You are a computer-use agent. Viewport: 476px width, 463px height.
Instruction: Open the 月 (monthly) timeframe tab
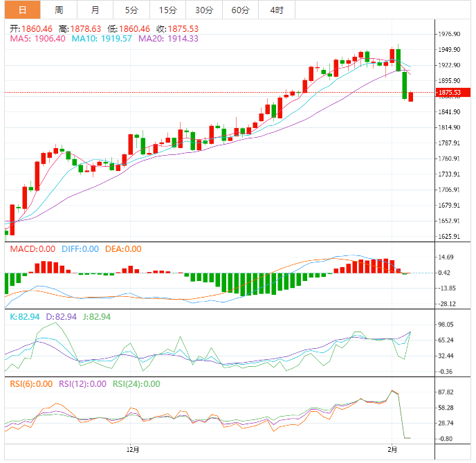click(95, 10)
